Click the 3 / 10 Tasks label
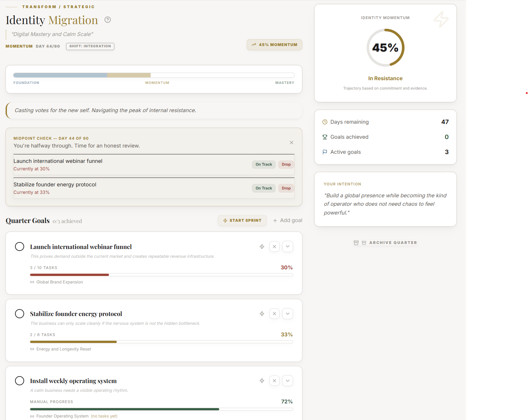528x420 pixels. point(44,268)
